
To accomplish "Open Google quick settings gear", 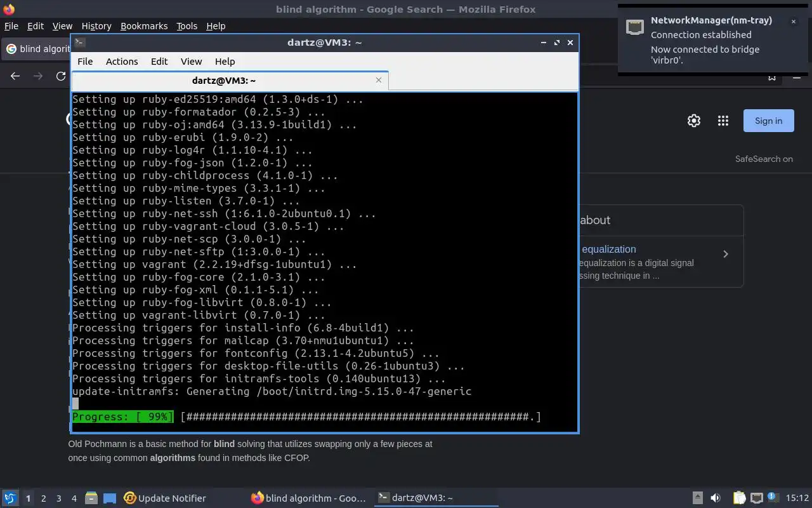I will coord(694,121).
